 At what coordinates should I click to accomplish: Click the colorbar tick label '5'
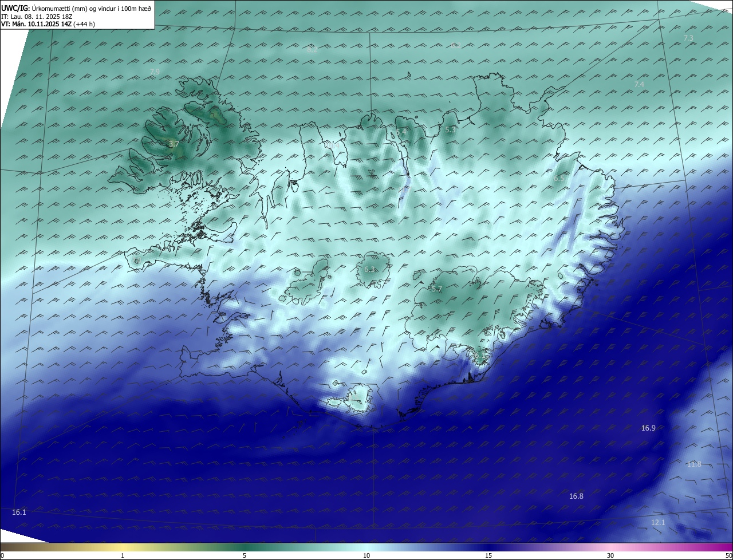click(245, 555)
